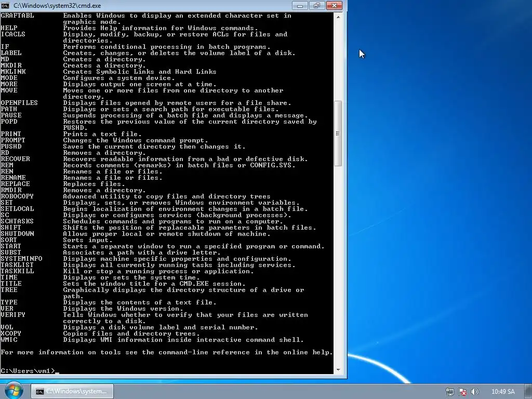Click the TREE command name
The image size is (532, 399).
pyautogui.click(x=9, y=290)
